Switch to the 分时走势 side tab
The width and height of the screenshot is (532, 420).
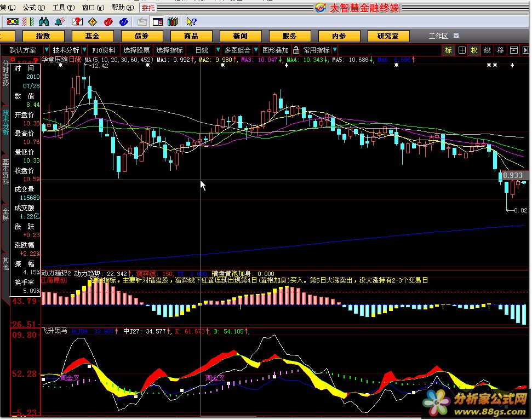(5, 72)
